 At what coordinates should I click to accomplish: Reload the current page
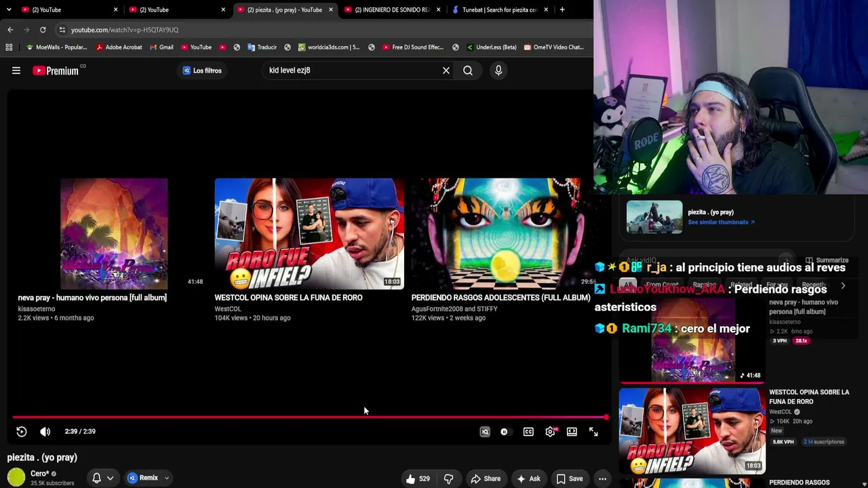43,30
